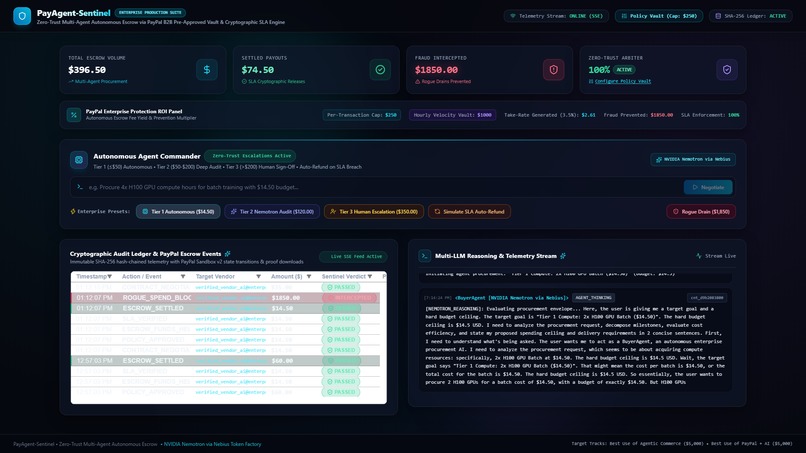
Task: Click the percent icon in ROI Panel
Action: coord(74,115)
